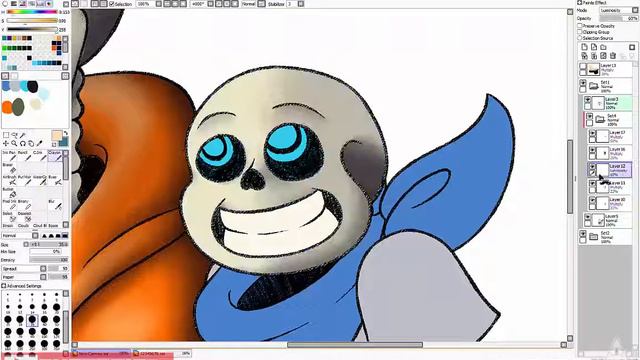The width and height of the screenshot is (640, 360).
Task: Enable Advanced Settings checkbox
Action: point(4,286)
